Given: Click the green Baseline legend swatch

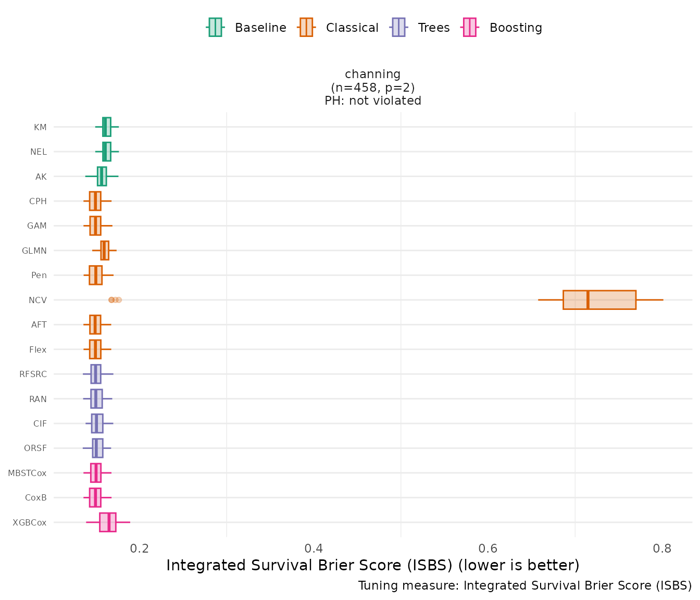Looking at the screenshot, I should coord(215,28).
